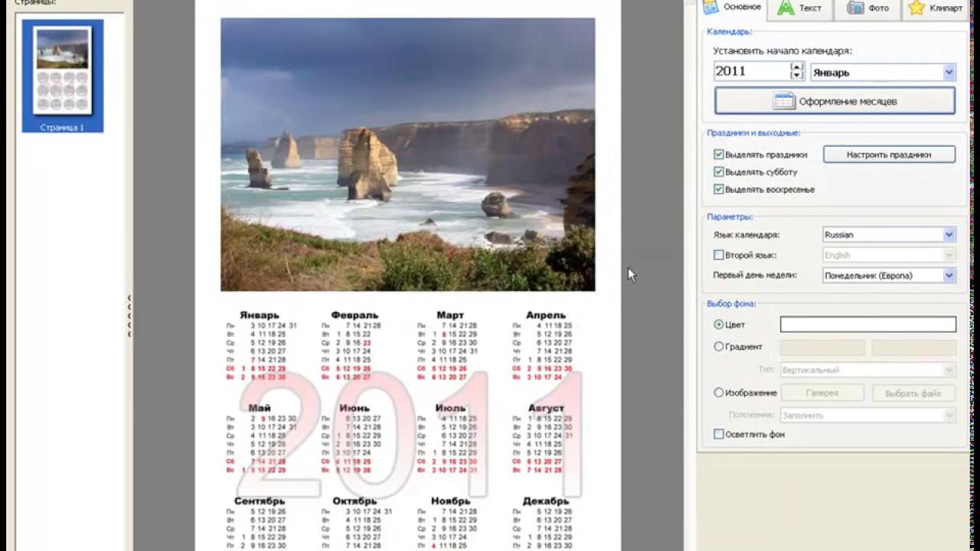Viewport: 980px width, 551px height.
Task: Open the Текст tab
Action: 801,8
